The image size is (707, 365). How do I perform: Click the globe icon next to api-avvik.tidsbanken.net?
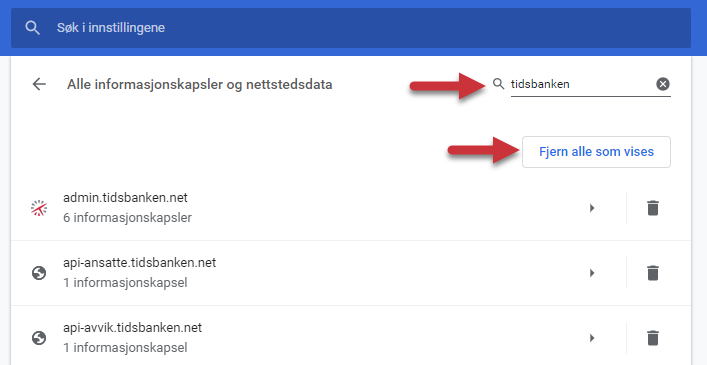tap(39, 338)
